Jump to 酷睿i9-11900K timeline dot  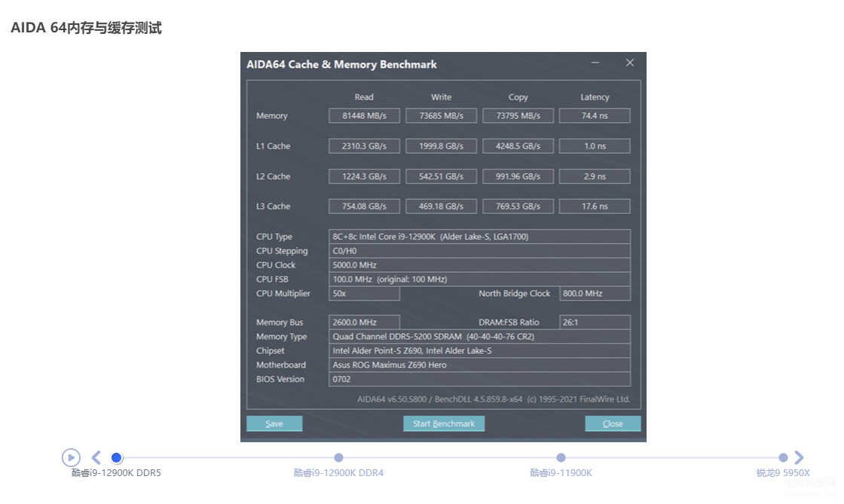561,458
